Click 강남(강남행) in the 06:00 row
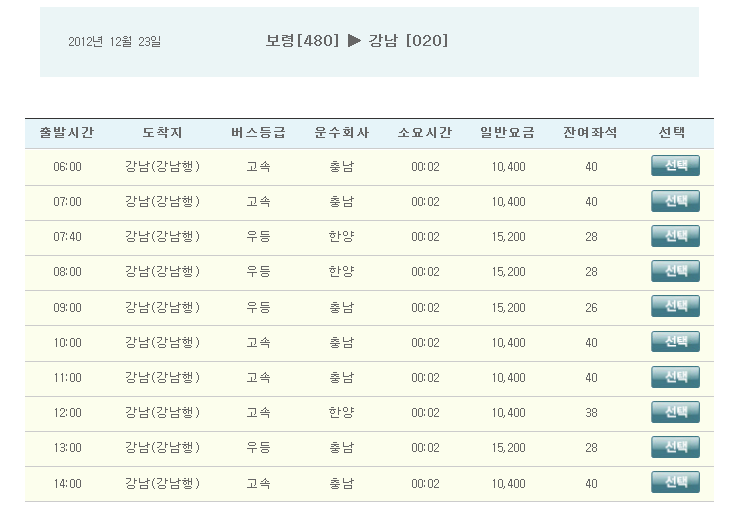 (x=162, y=166)
